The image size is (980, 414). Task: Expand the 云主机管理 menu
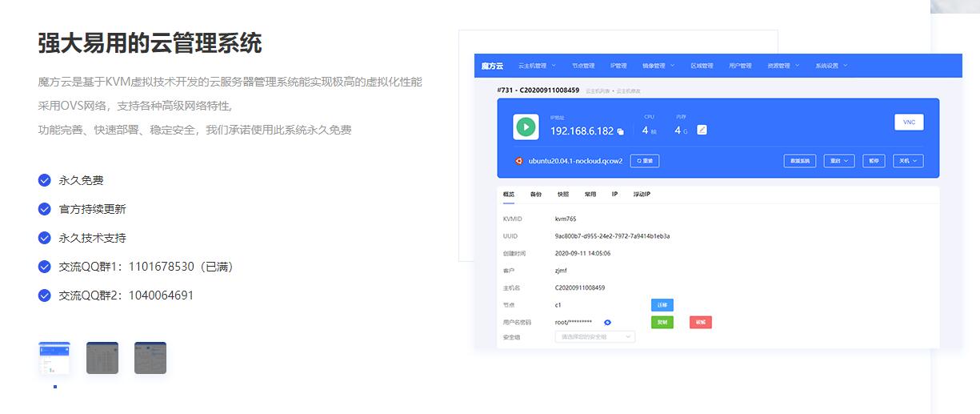click(537, 66)
